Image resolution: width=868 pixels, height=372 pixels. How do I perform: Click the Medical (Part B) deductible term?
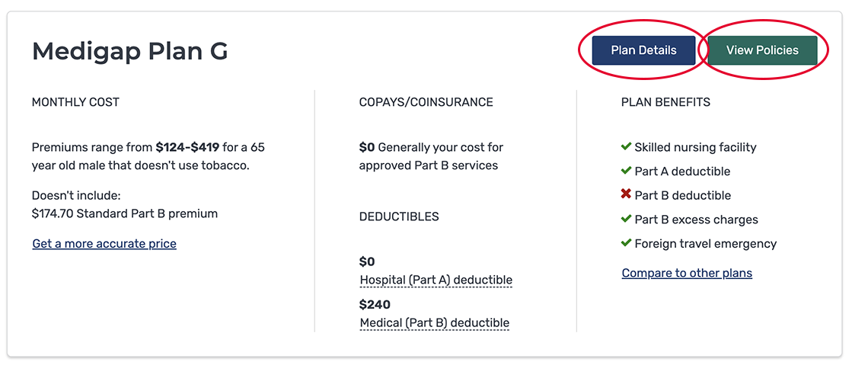click(434, 322)
